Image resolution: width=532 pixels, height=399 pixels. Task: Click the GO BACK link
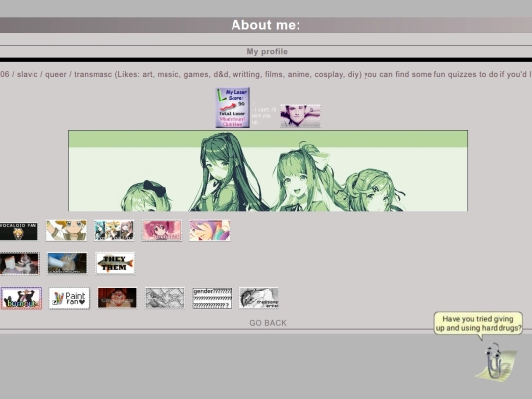point(268,323)
